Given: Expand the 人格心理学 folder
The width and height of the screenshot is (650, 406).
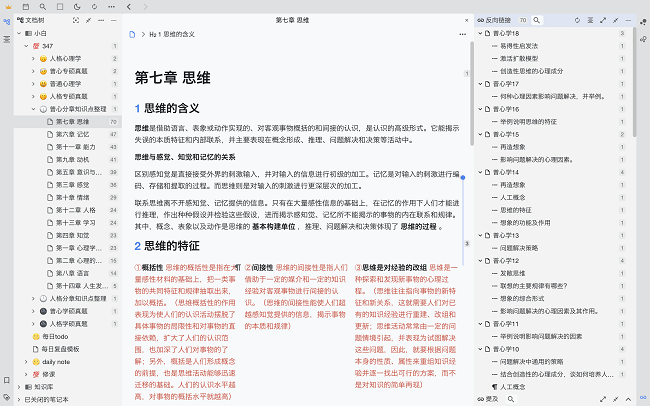Looking at the screenshot, I should (x=34, y=58).
